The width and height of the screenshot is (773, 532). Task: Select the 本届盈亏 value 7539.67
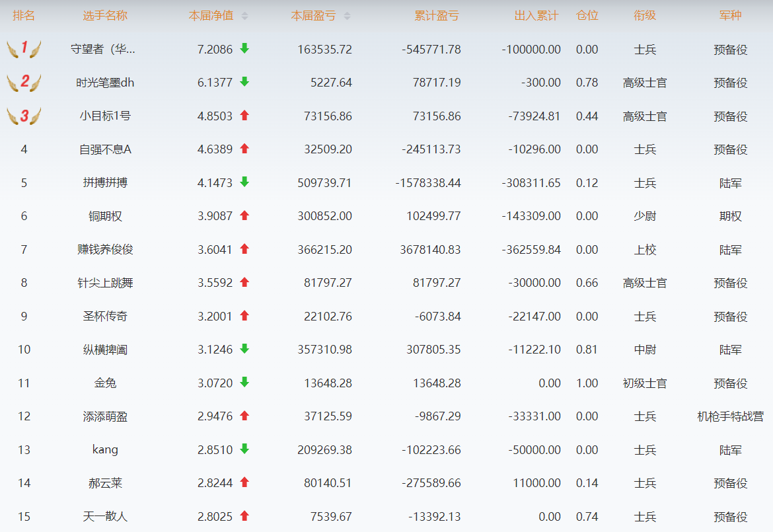coord(331,517)
